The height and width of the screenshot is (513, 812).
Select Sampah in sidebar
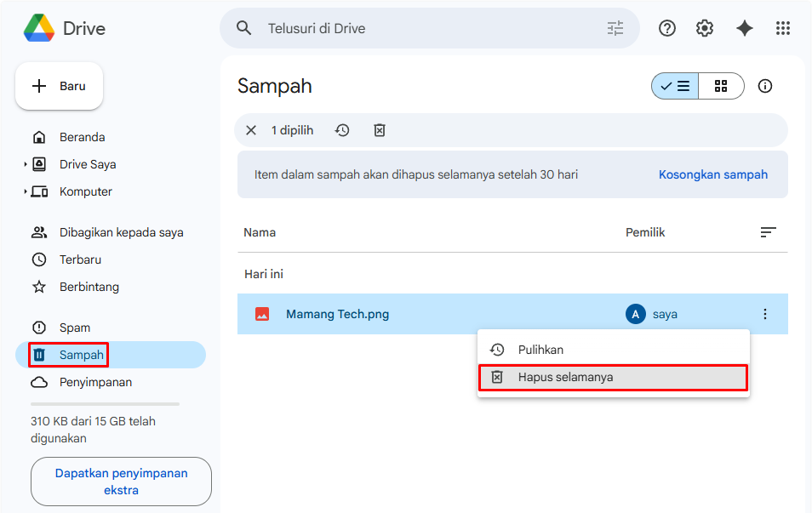[x=111, y=355]
